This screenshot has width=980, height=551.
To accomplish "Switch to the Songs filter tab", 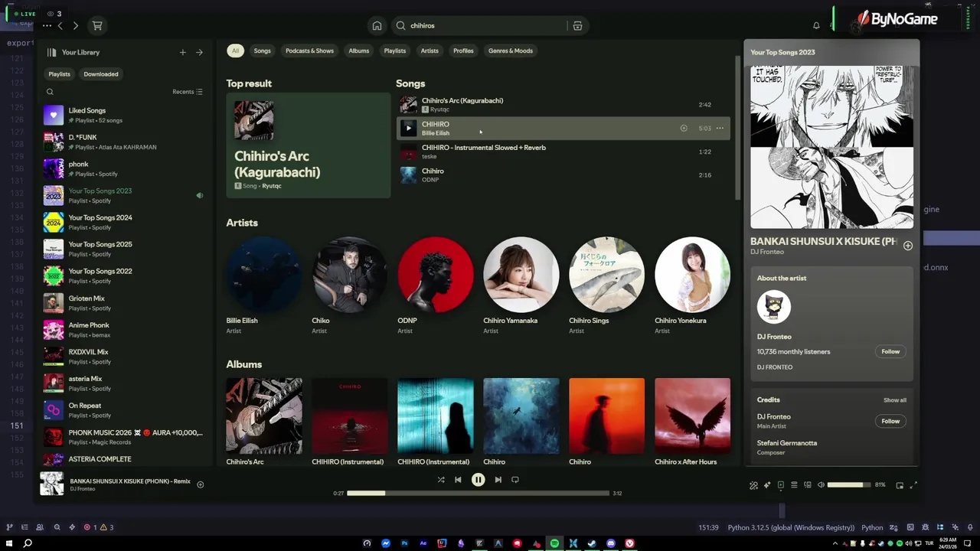I will coord(262,51).
